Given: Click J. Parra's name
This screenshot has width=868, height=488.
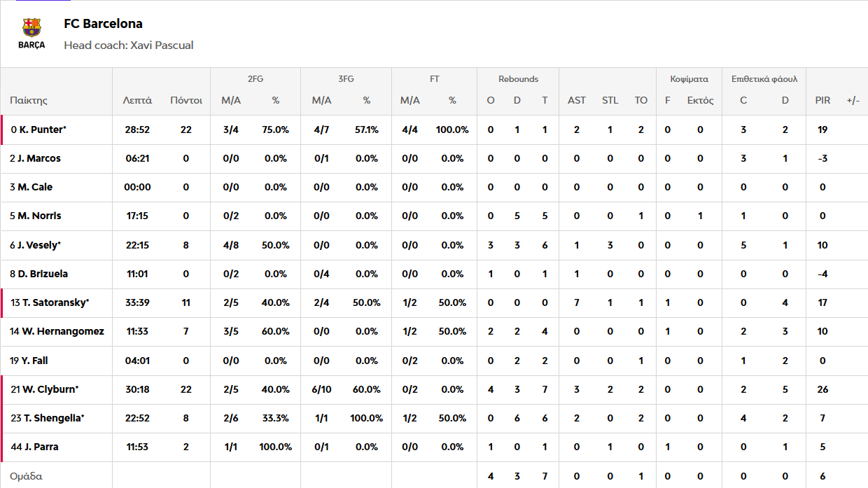Looking at the screenshot, I should click(41, 447).
